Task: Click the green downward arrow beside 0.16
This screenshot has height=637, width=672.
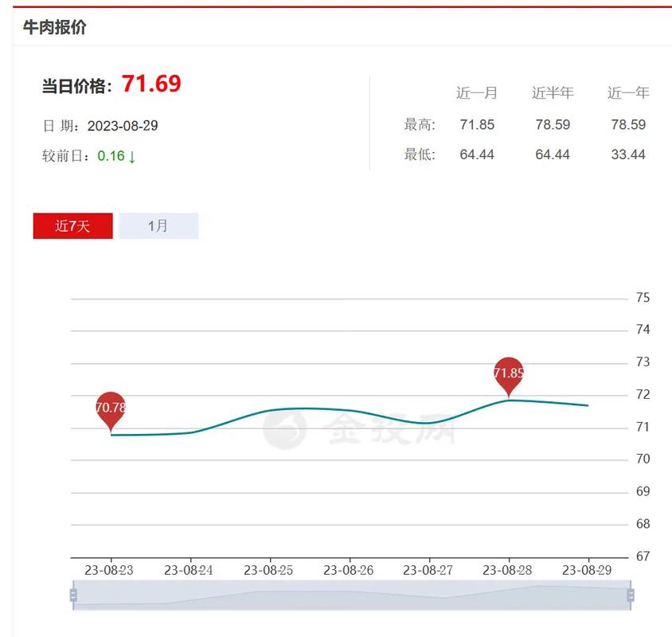Action: [x=132, y=158]
